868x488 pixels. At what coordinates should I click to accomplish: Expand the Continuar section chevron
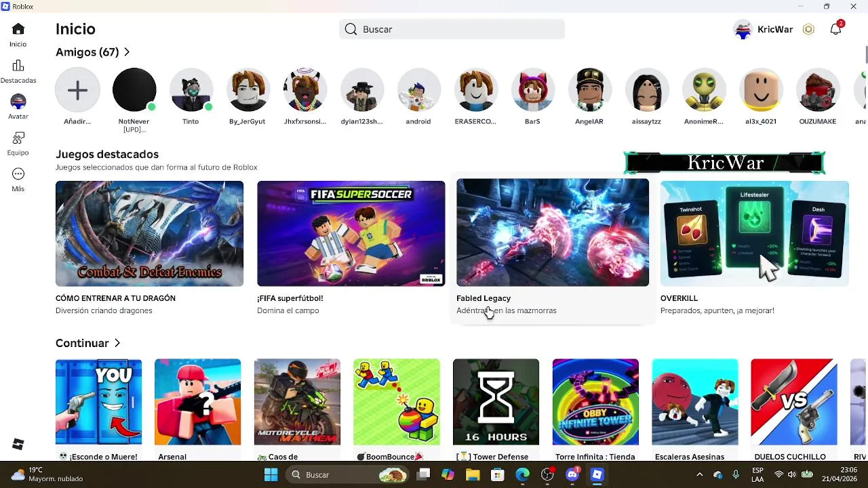click(x=117, y=343)
